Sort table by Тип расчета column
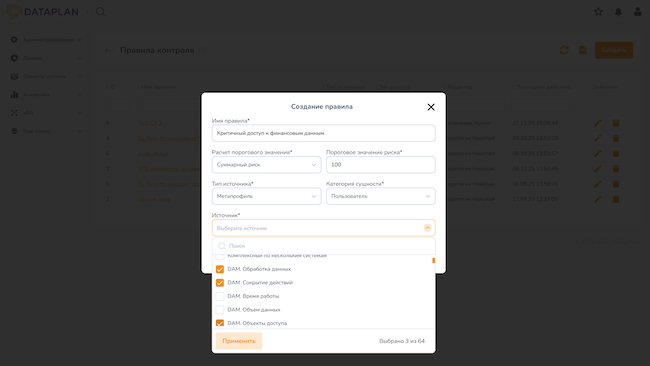650x366 pixels. pyautogui.click(x=393, y=87)
